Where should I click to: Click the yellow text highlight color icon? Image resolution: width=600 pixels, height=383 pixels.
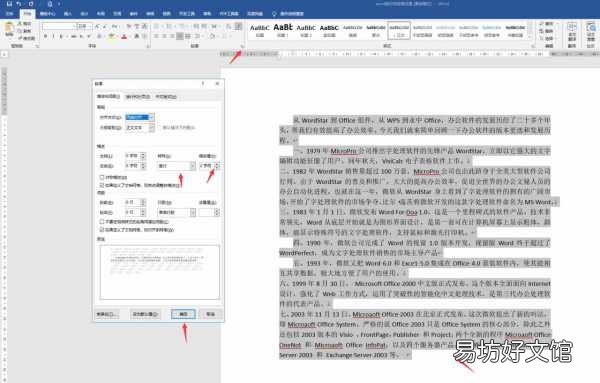click(111, 36)
